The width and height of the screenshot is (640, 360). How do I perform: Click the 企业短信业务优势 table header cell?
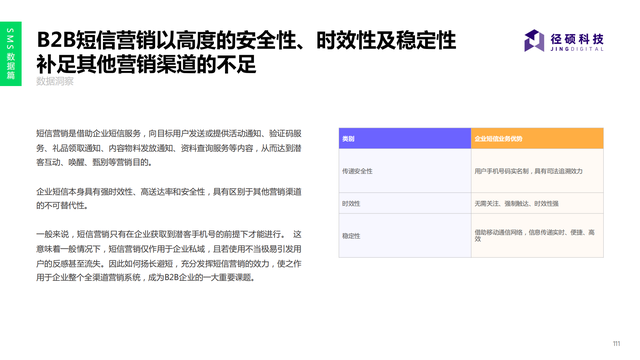pos(537,138)
